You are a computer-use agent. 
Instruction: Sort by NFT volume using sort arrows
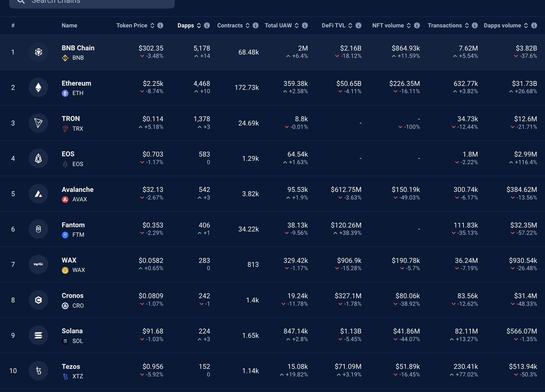(x=409, y=26)
